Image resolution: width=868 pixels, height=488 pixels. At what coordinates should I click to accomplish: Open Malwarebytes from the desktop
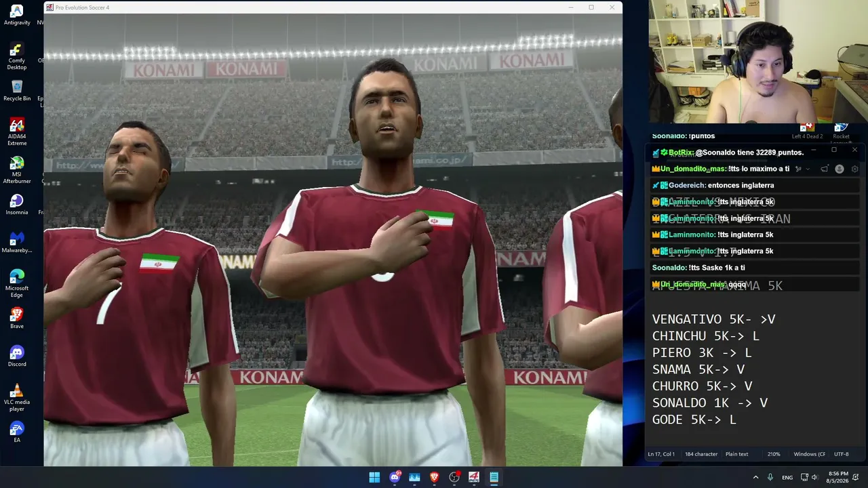click(x=17, y=243)
